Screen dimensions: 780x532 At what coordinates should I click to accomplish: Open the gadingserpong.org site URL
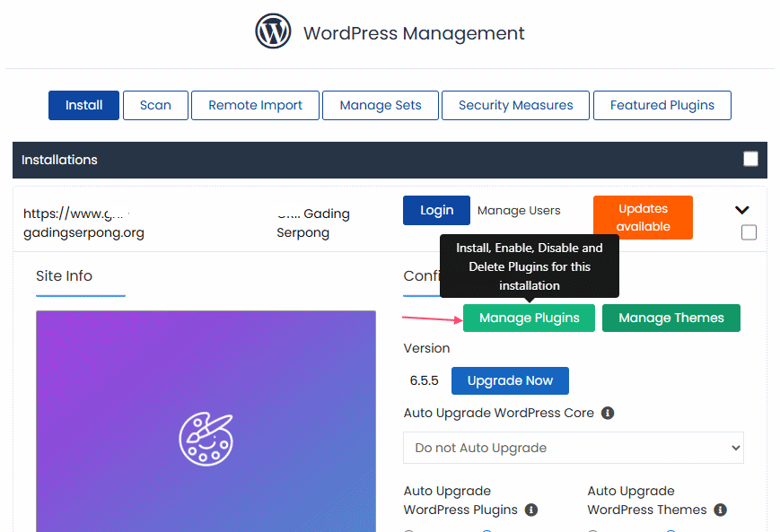tap(83, 222)
